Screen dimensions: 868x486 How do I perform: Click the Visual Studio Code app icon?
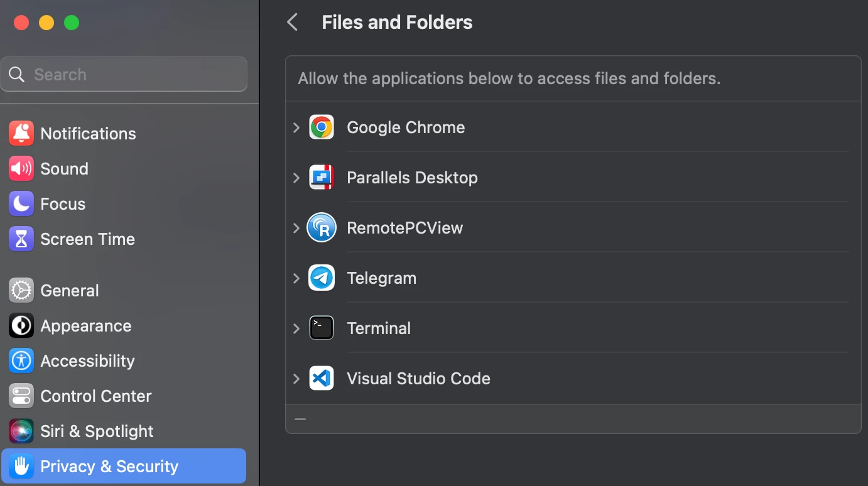322,379
